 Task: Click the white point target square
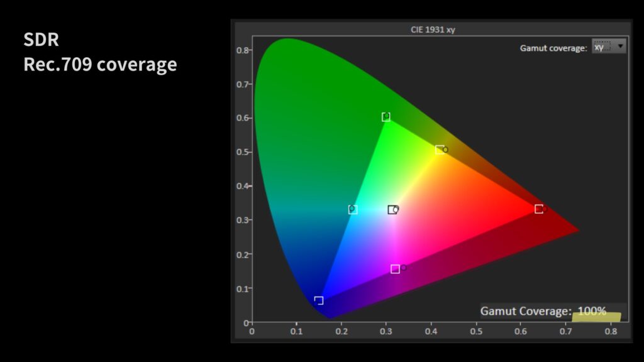[x=392, y=210]
